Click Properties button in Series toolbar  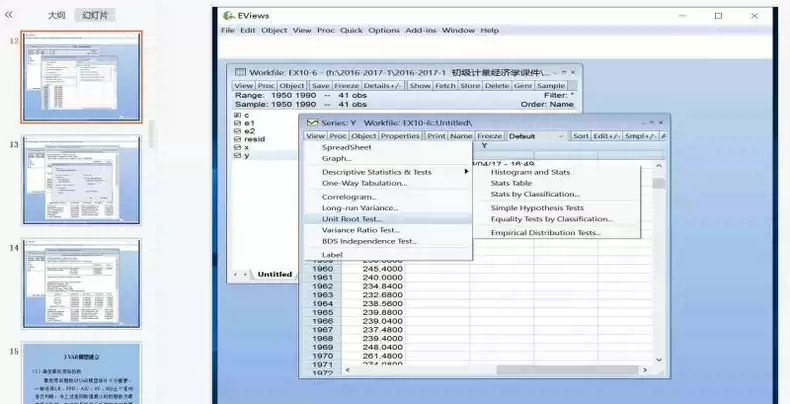point(401,136)
